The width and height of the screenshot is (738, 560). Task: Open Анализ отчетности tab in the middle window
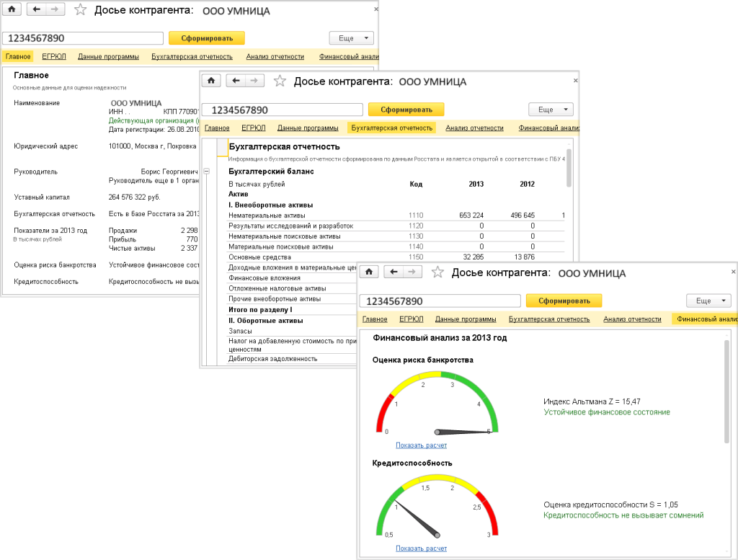pos(474,128)
